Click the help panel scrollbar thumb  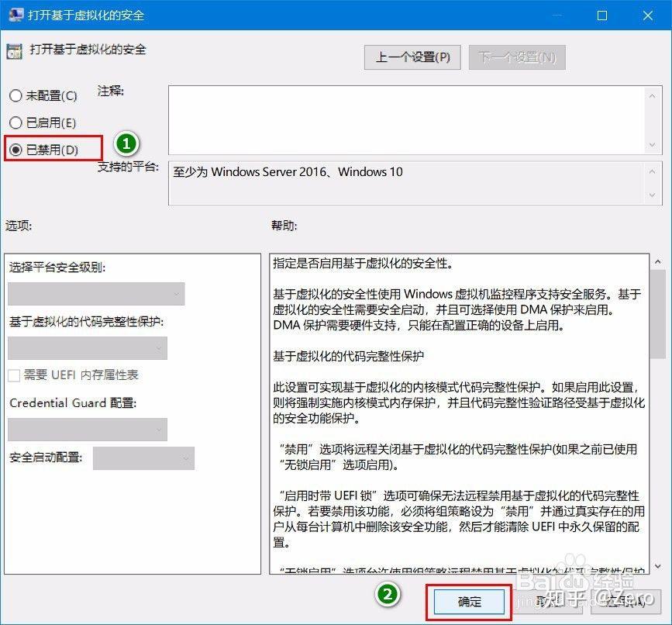pyautogui.click(x=657, y=314)
